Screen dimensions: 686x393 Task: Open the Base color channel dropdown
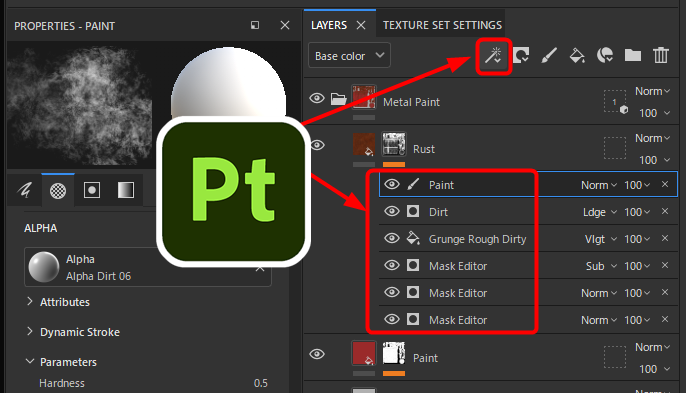[349, 56]
